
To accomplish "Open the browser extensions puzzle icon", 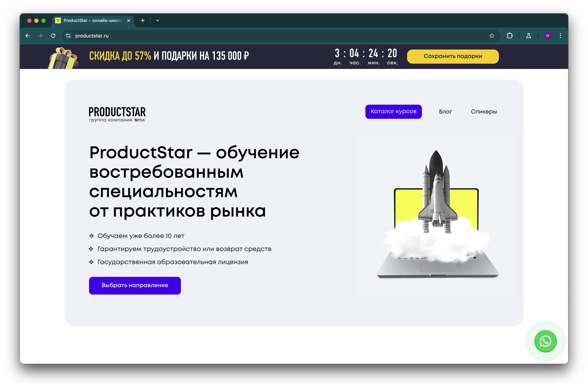I will pos(510,36).
